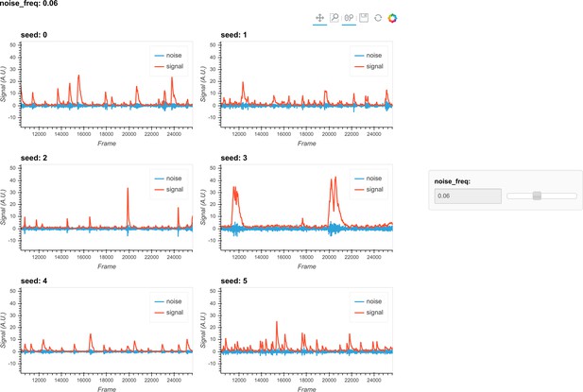This screenshot has height=392, width=583.
Task: Click 'signal' legend entry in seed: 2 plot
Action: coord(169,190)
